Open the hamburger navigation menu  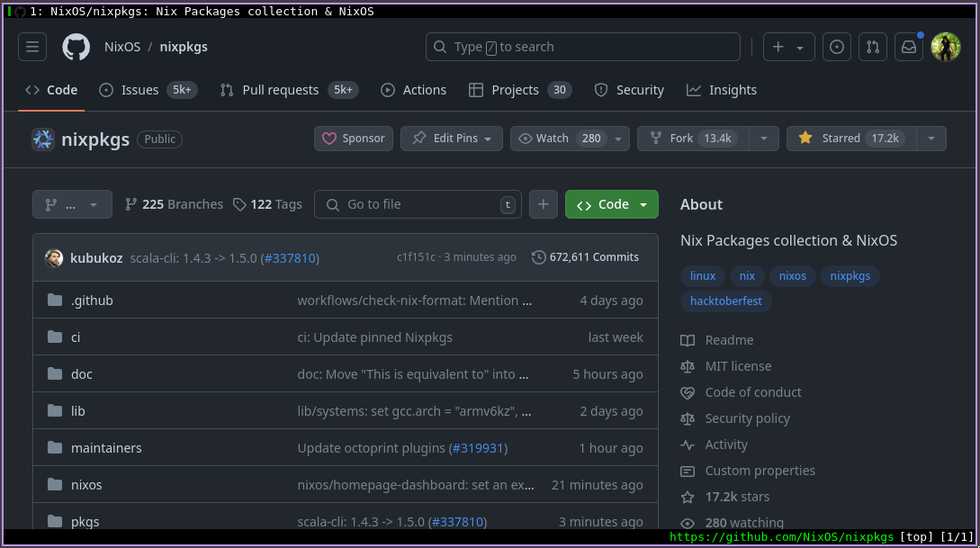[32, 47]
